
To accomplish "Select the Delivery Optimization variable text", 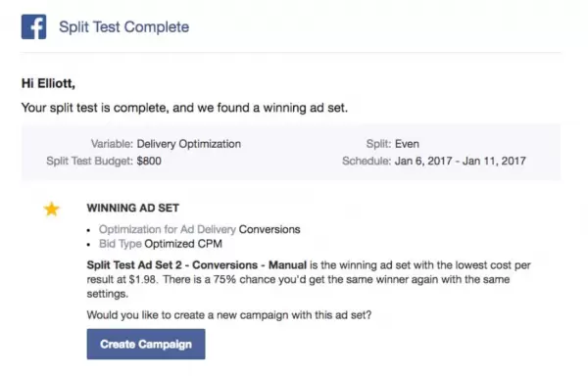I will (188, 144).
